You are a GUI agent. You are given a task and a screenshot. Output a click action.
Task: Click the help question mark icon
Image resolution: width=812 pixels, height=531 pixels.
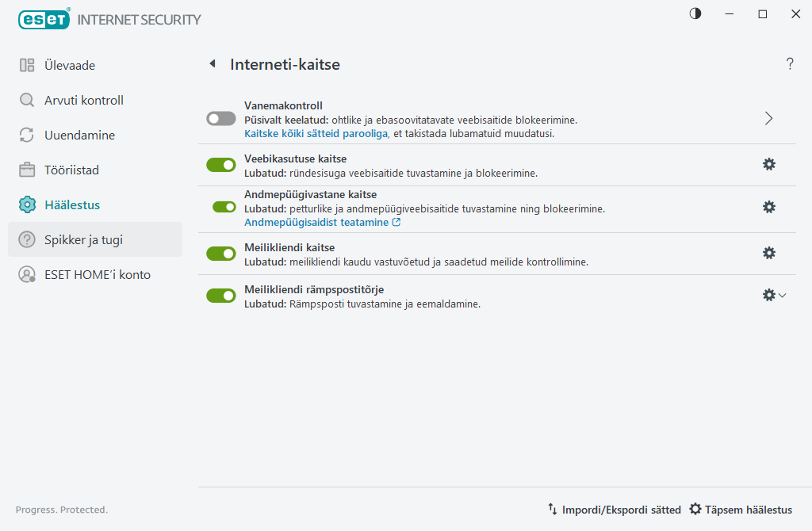(x=790, y=64)
